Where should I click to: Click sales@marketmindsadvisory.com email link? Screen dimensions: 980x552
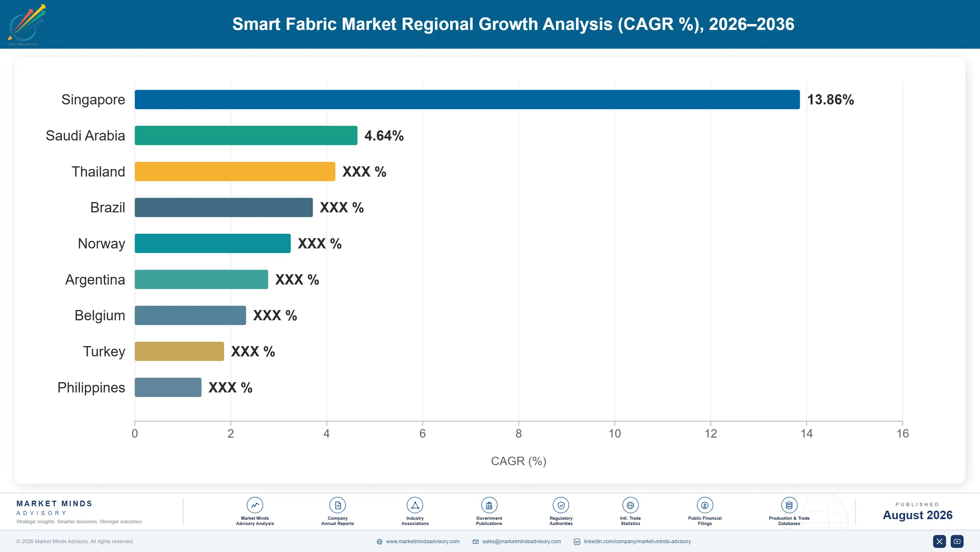click(x=522, y=541)
